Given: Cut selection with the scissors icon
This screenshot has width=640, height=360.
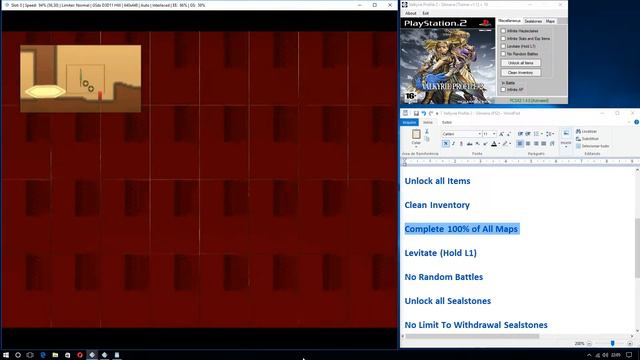Looking at the screenshot, I should click(427, 131).
